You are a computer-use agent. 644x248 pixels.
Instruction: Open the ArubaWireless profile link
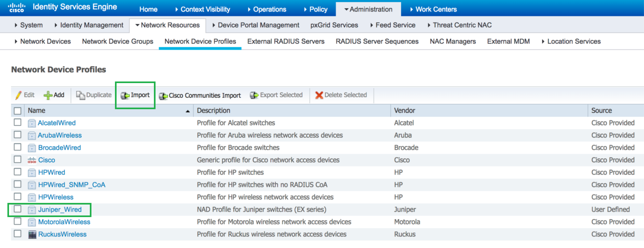[x=60, y=135]
